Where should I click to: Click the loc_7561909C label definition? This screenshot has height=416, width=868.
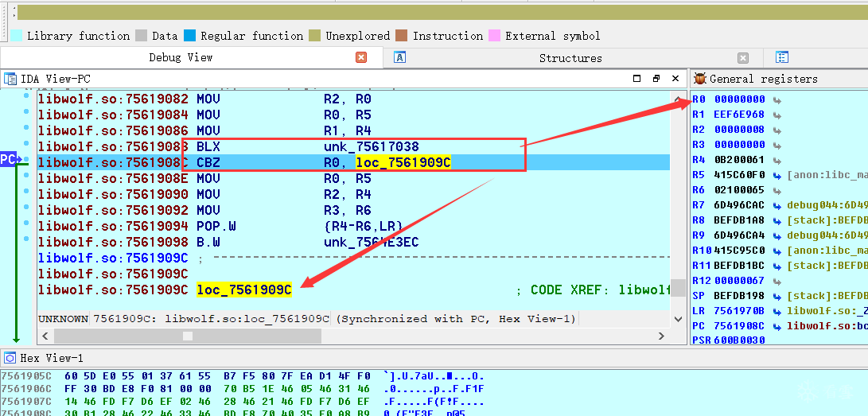244,290
